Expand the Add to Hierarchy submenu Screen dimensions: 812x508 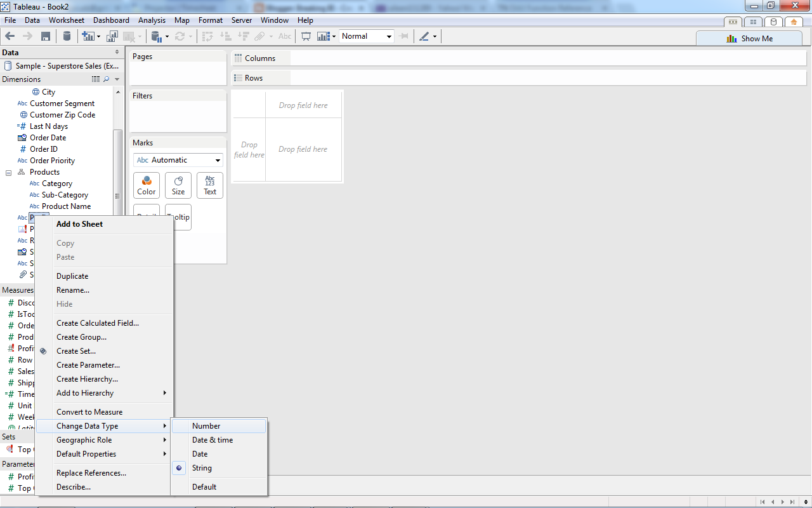click(x=104, y=393)
